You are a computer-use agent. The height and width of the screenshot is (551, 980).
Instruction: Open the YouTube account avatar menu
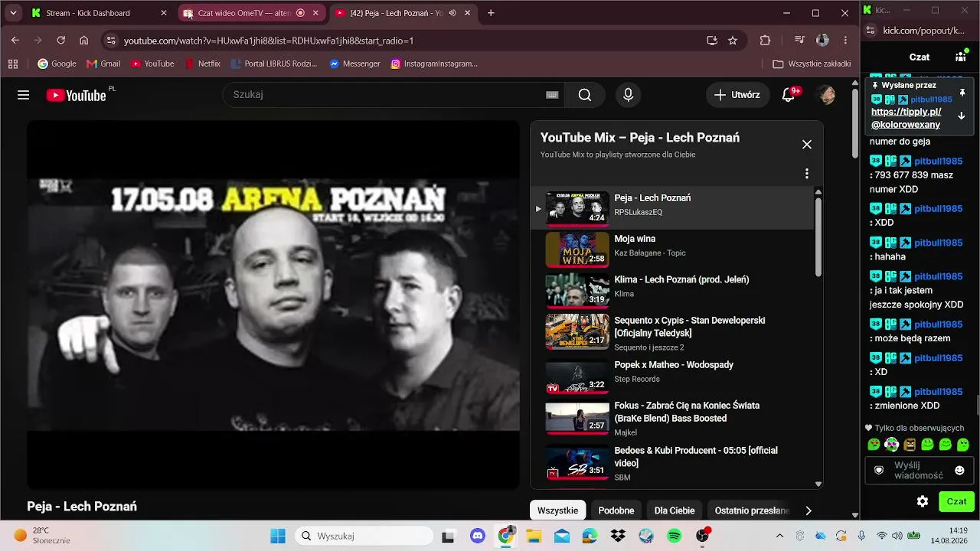826,95
